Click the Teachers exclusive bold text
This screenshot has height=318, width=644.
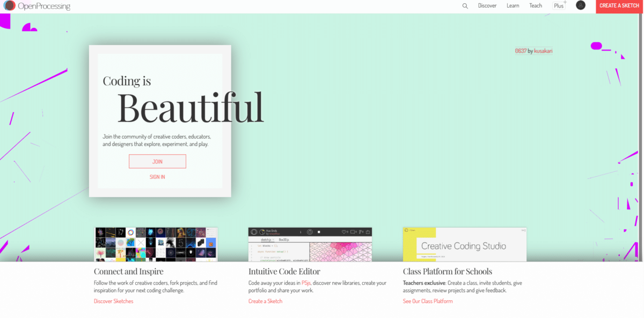pos(424,283)
